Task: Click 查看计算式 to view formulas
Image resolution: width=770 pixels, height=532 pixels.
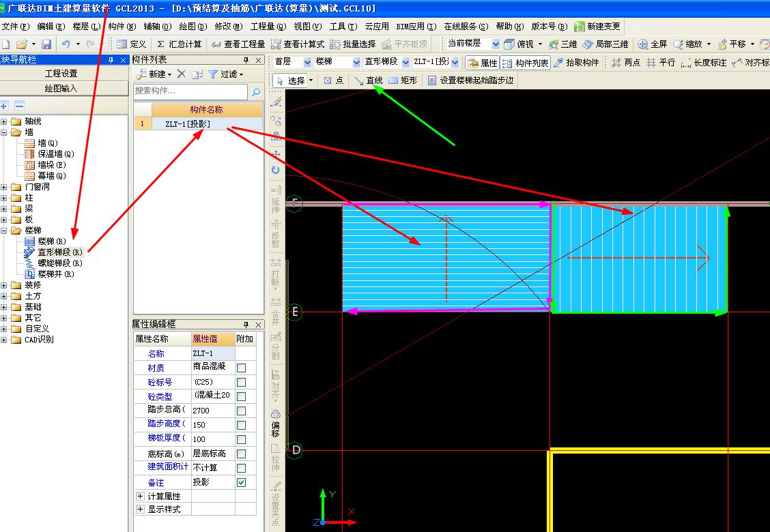Action: (298, 44)
